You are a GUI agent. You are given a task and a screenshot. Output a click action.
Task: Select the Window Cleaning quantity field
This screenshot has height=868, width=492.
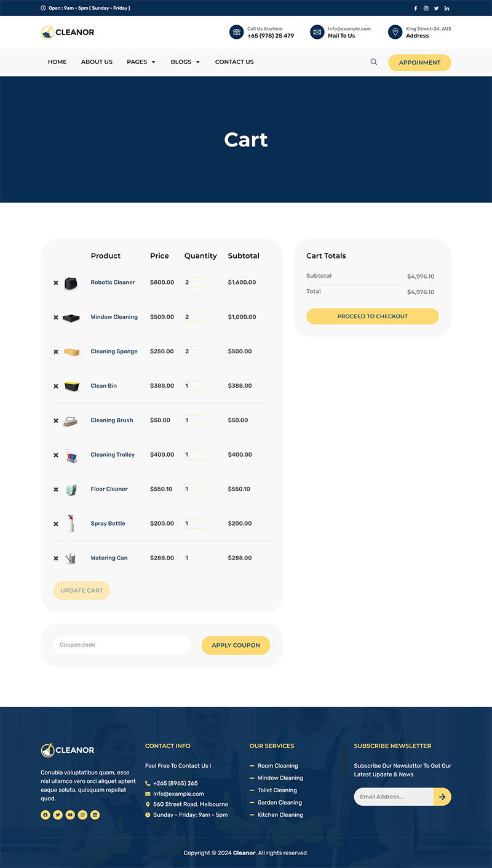click(x=194, y=317)
